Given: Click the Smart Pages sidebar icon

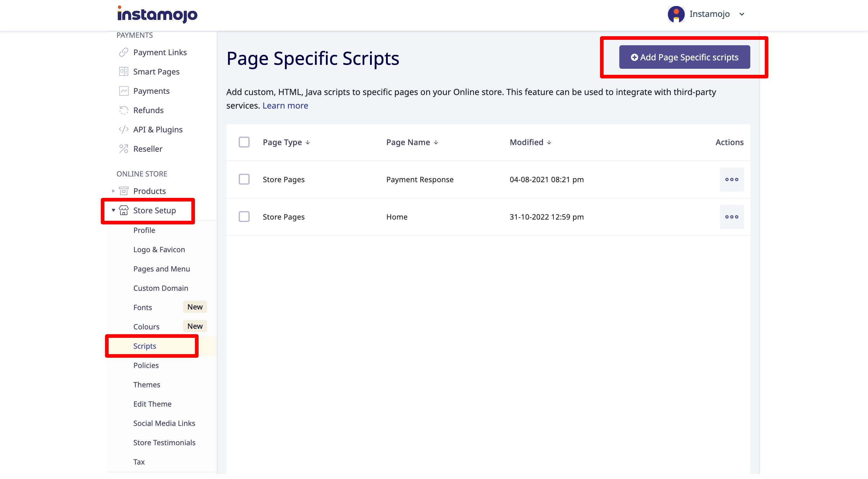Looking at the screenshot, I should (124, 71).
